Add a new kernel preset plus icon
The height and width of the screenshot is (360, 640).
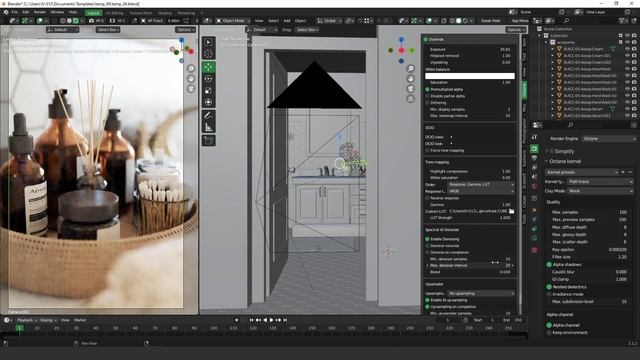coord(623,172)
